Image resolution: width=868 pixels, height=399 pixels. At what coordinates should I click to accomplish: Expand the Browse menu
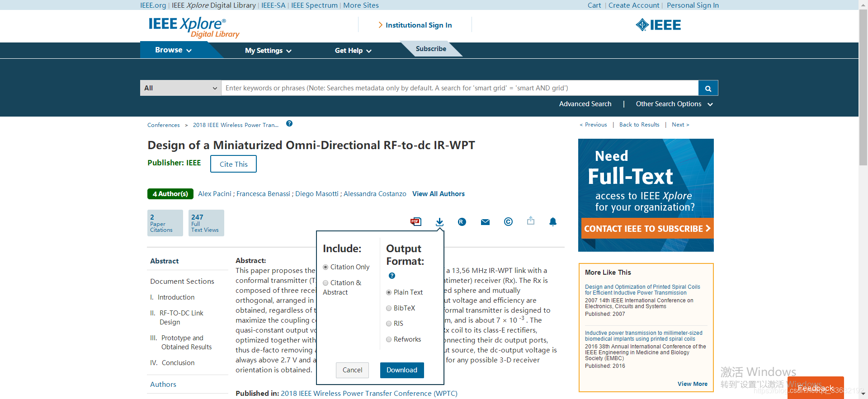173,50
